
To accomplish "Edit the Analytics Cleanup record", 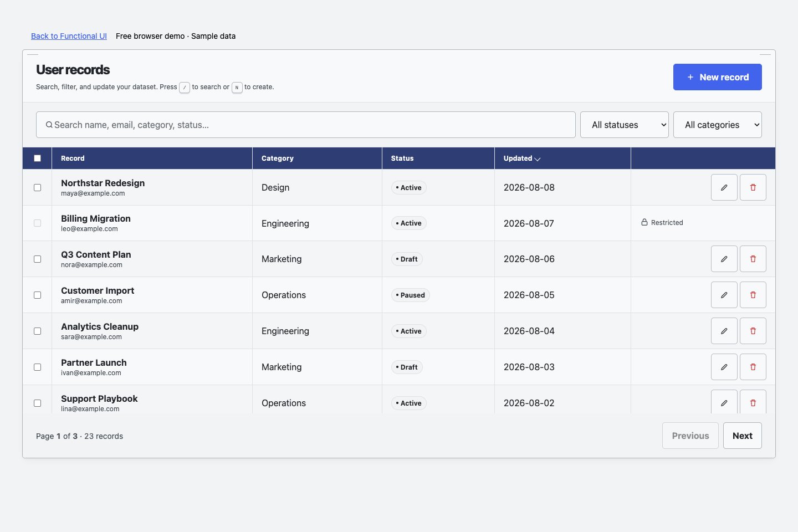I will [724, 331].
